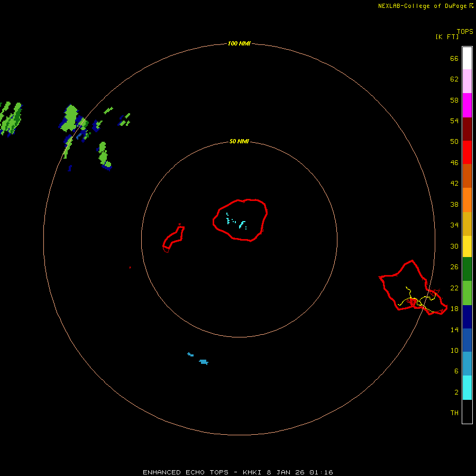
Task: Click the light green 22 kft swatch
Action: pyautogui.click(x=467, y=293)
